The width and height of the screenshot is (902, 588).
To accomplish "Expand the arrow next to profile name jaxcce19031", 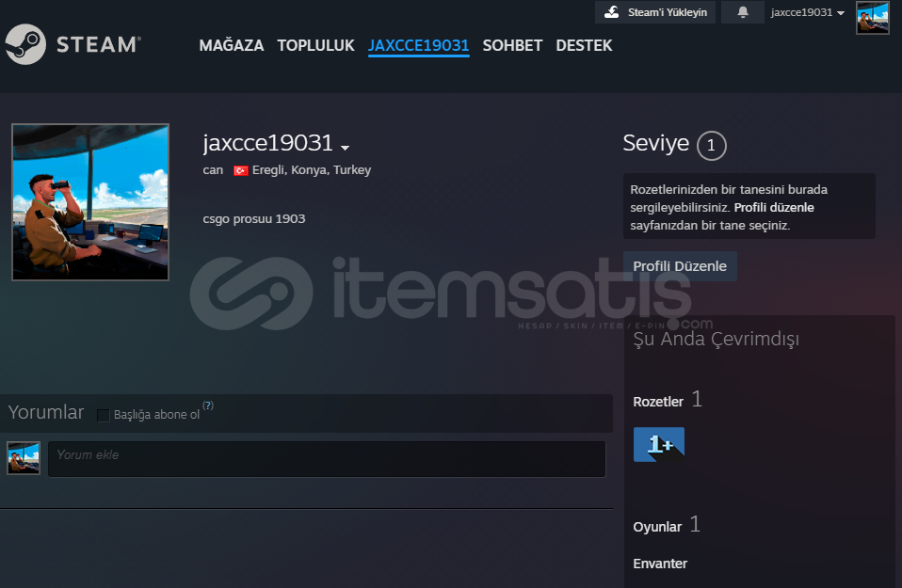I will [345, 148].
